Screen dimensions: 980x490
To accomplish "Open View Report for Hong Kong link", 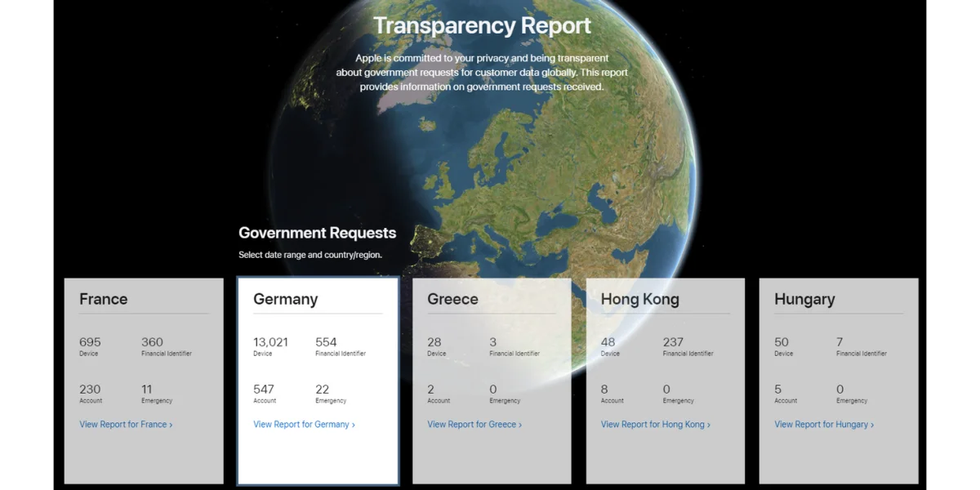I will [656, 425].
